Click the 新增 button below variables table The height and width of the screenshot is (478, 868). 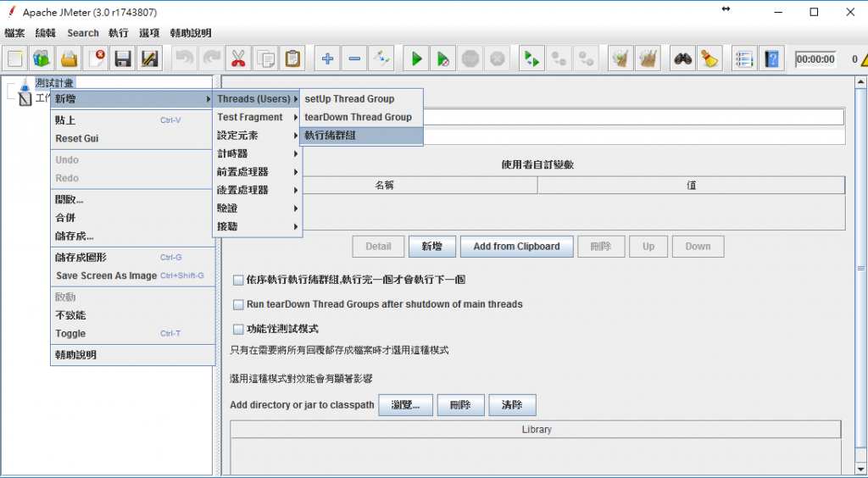[431, 247]
